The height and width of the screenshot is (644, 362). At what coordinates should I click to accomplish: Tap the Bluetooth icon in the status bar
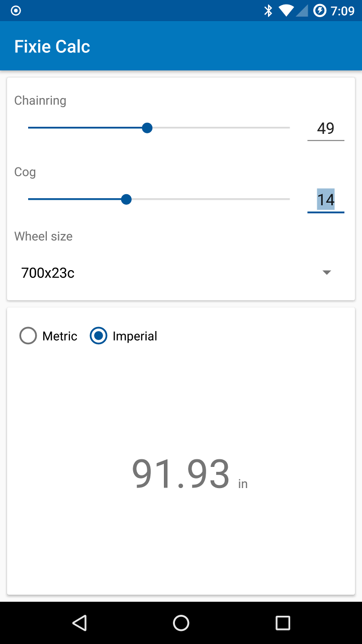pos(267,10)
